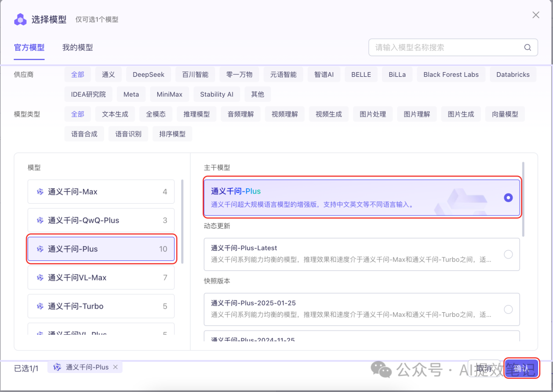
Task: Select model type 排序模型
Action: tap(172, 134)
